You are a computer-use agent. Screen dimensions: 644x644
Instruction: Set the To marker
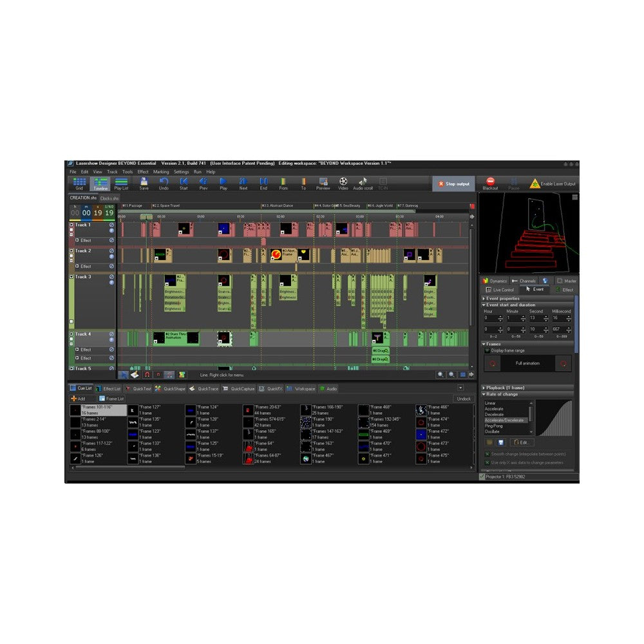tap(303, 184)
